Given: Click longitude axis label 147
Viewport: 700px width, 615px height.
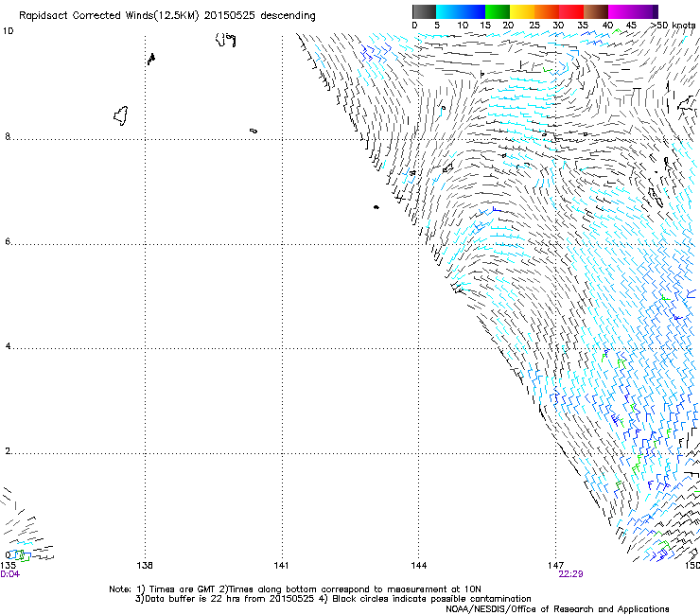Looking at the screenshot, I should point(556,566).
